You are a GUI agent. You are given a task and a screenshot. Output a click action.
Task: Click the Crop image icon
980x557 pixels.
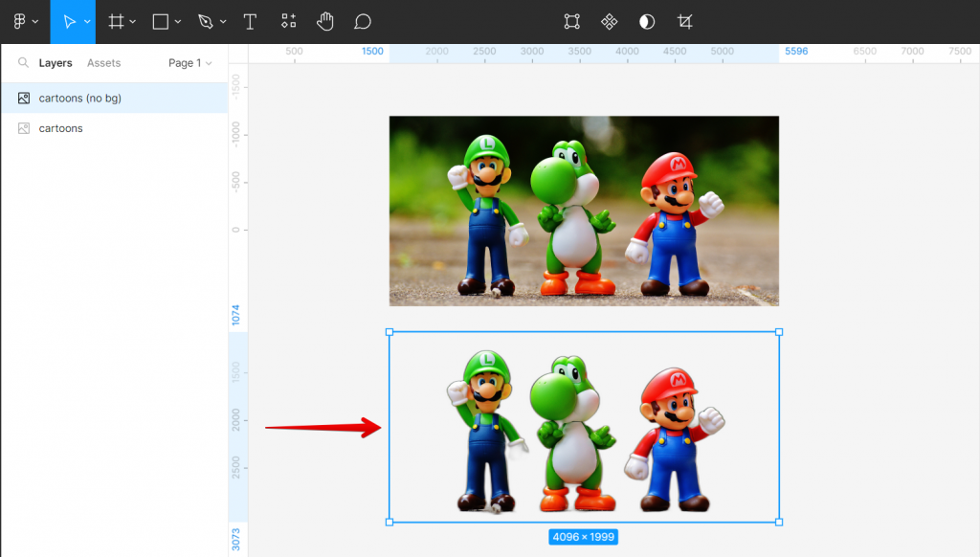point(684,21)
